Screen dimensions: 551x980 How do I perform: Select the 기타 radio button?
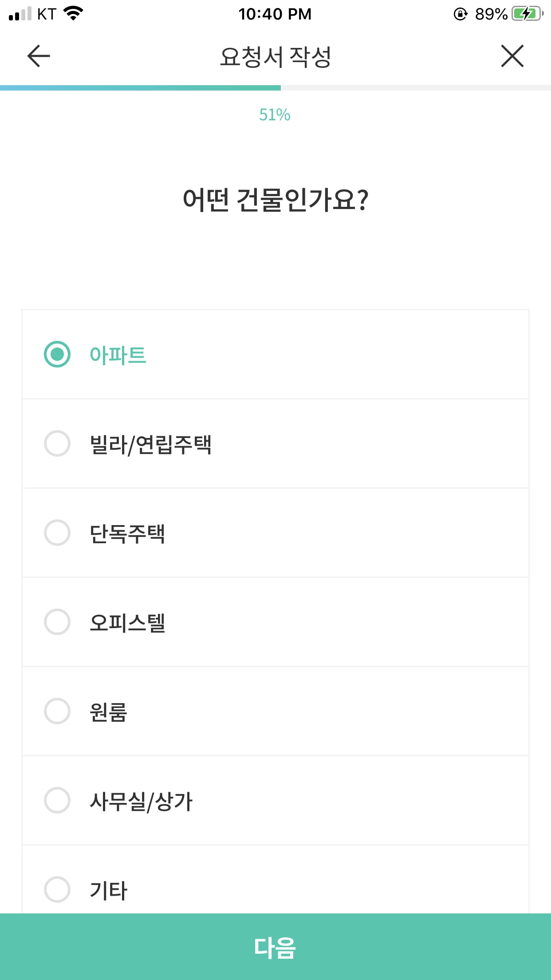[57, 889]
